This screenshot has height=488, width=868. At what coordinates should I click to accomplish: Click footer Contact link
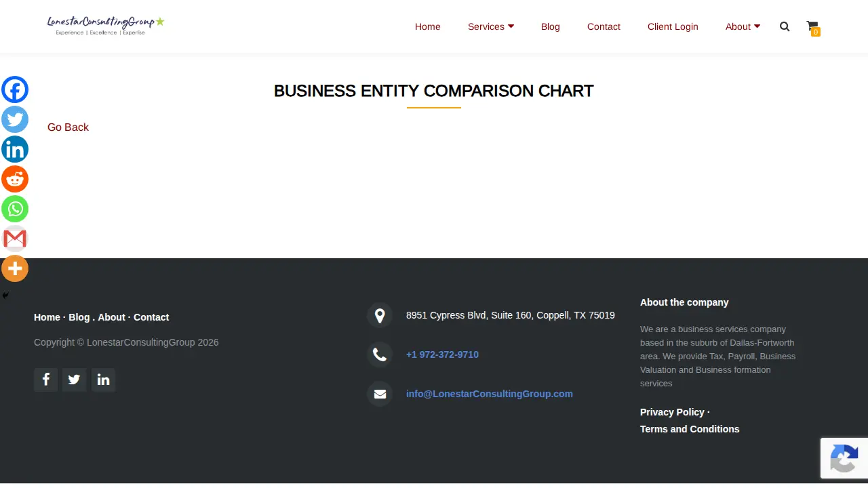tap(151, 317)
